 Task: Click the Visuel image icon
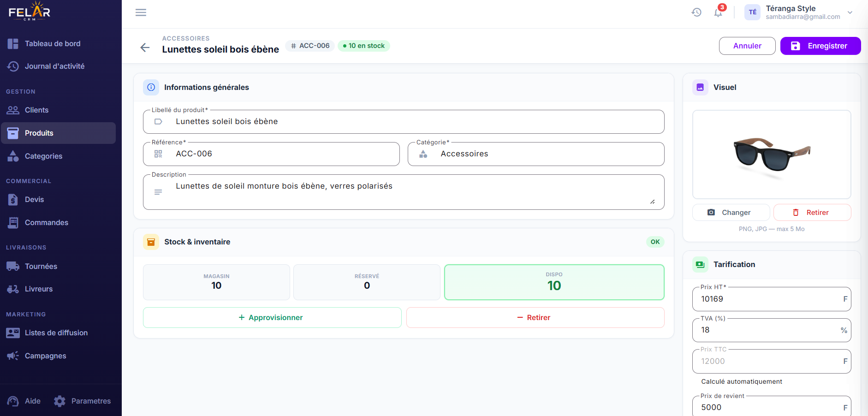(700, 87)
